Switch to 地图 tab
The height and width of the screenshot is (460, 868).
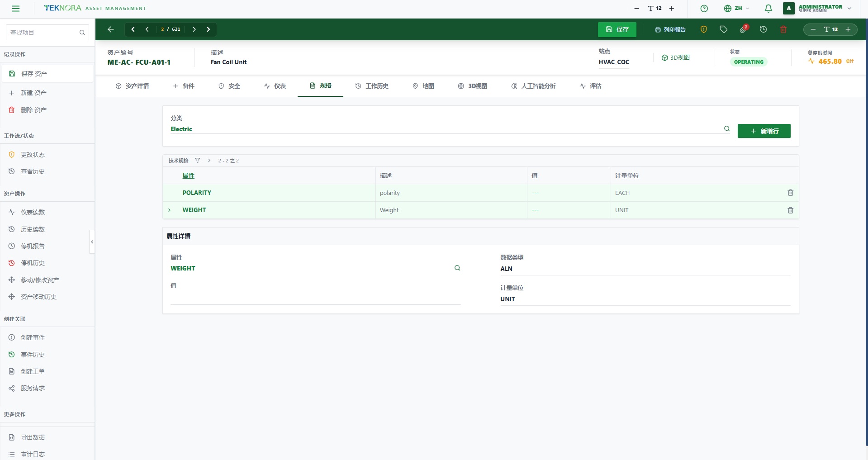tap(423, 86)
